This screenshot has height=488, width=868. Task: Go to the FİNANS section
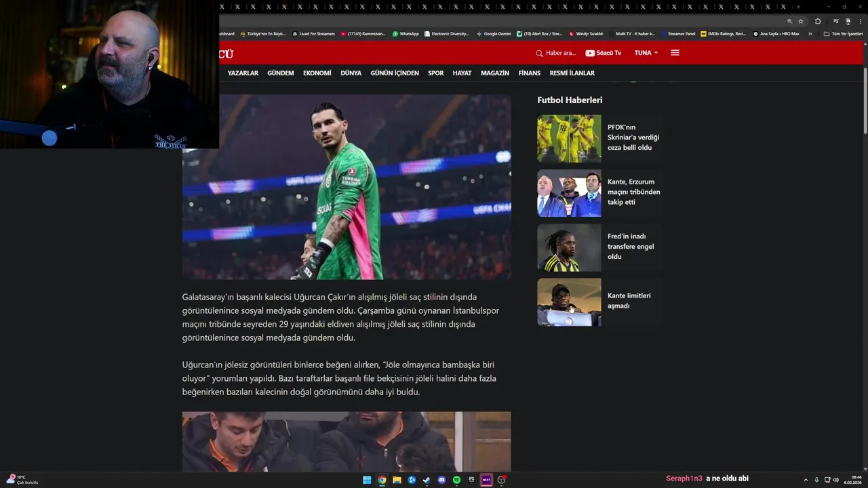click(x=530, y=73)
